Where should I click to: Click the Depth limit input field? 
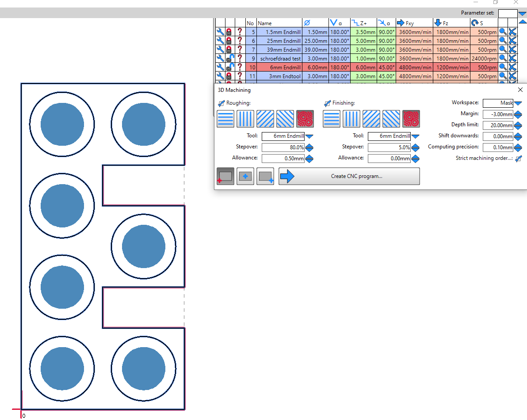click(x=497, y=125)
